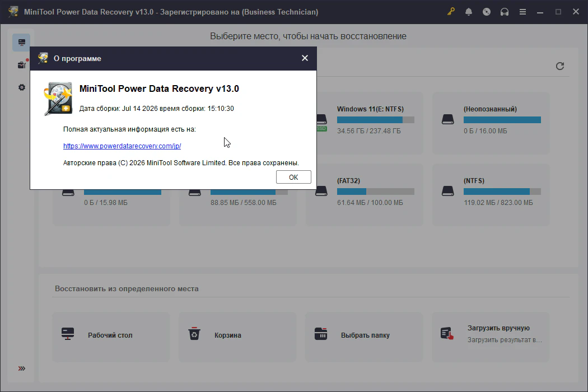Click the folder icon beside Выбрать папку
The width and height of the screenshot is (588, 392).
tap(321, 334)
